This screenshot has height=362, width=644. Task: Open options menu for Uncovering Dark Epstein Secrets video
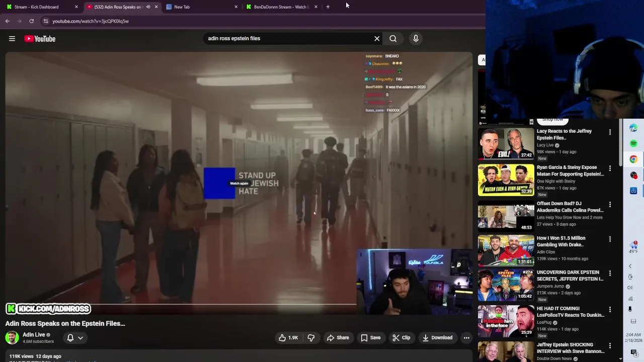coord(610,274)
